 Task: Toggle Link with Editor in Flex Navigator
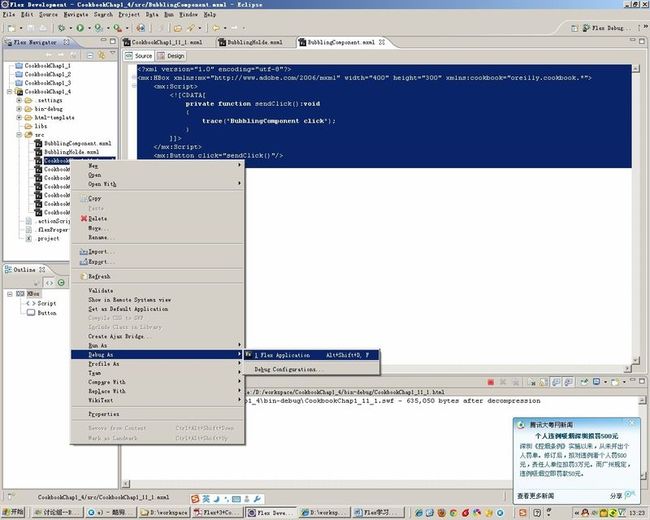pos(102,55)
